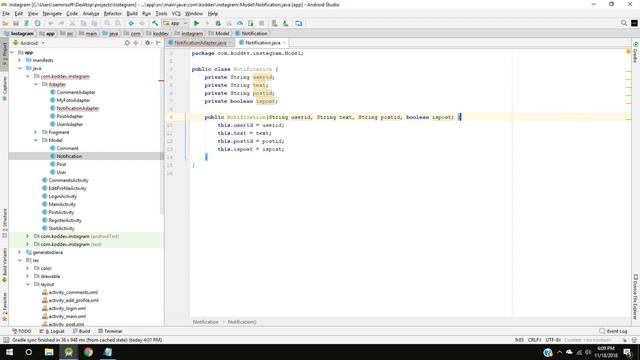Expand the manifests folder

[x=20, y=60]
